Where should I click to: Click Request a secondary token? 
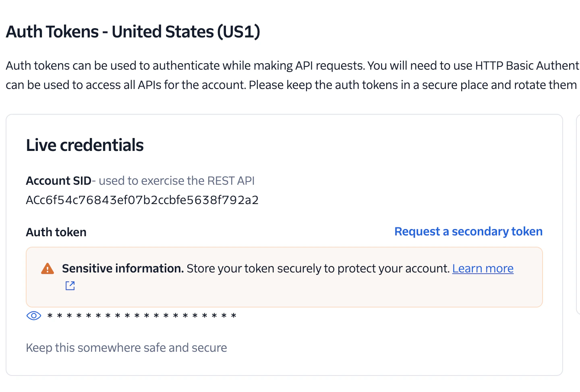click(x=468, y=231)
